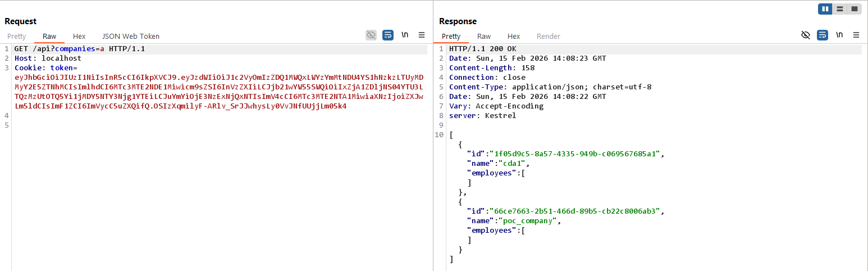
Task: Select the combined tabbed layout icon
Action: 854,9
